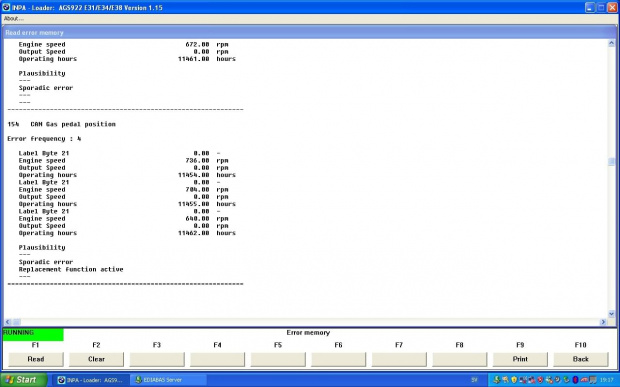Click the vertical scrollbar down arrow

[x=611, y=314]
